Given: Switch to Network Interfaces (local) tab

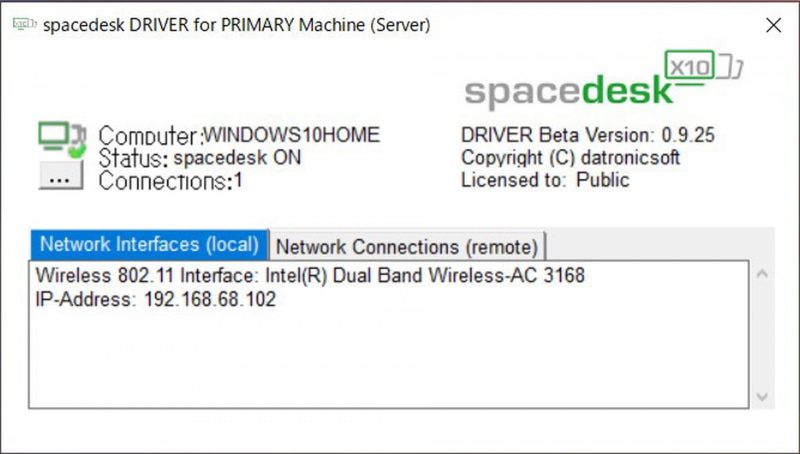Looking at the screenshot, I should click(x=149, y=245).
